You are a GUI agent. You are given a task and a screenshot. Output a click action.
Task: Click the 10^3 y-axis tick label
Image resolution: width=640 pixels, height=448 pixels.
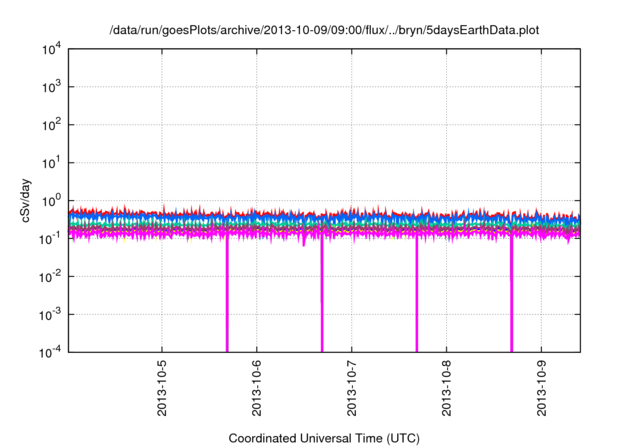(x=51, y=87)
